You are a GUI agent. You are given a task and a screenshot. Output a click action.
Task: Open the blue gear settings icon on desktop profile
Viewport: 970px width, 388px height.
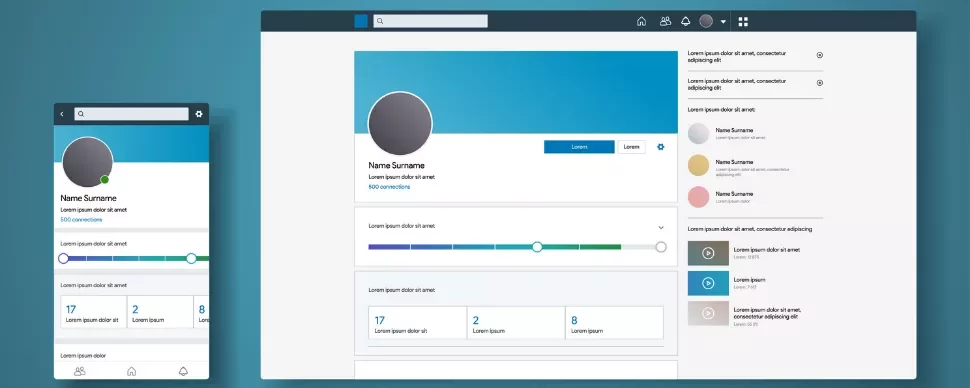click(x=661, y=147)
